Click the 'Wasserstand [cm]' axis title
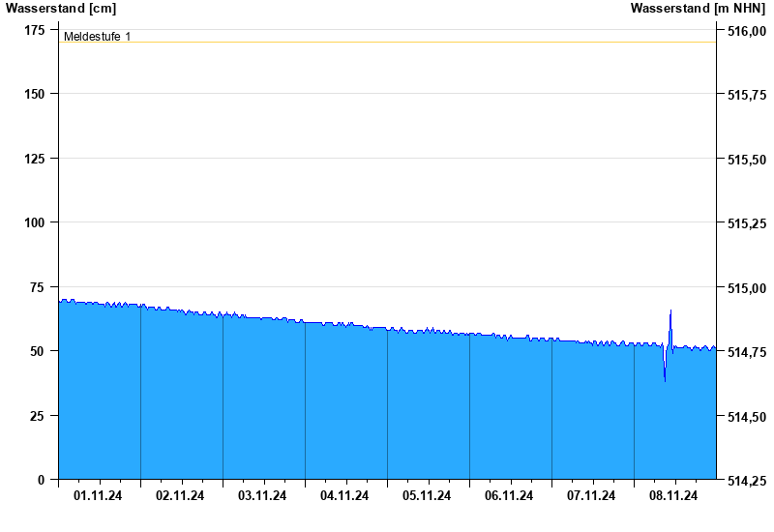This screenshot has height=532, width=774. tap(61, 9)
